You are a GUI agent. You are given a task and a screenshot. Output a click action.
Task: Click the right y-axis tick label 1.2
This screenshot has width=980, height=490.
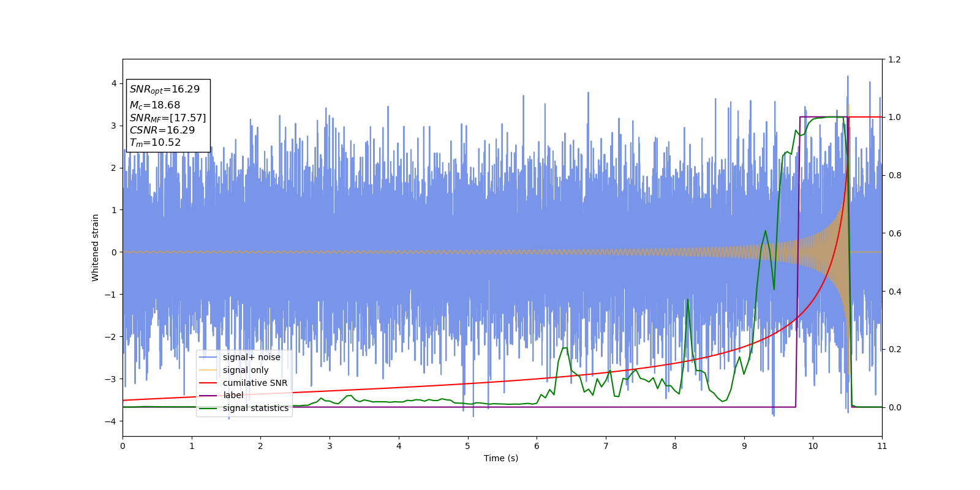click(894, 59)
